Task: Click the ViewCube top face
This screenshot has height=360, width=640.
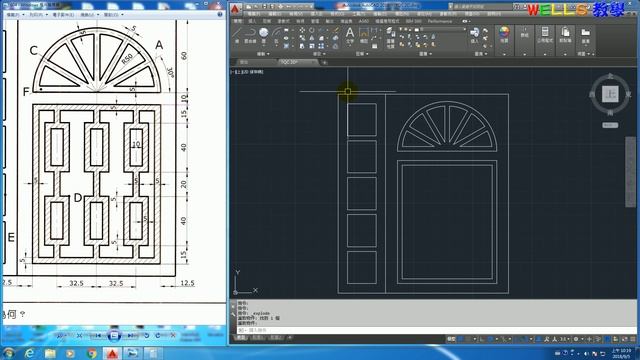Action: pyautogui.click(x=610, y=94)
